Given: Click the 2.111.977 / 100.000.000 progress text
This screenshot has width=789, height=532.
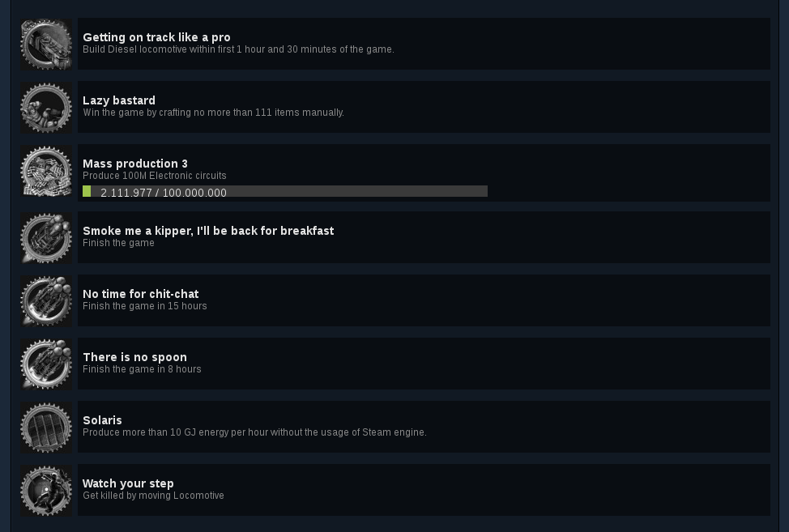Looking at the screenshot, I should tap(164, 193).
